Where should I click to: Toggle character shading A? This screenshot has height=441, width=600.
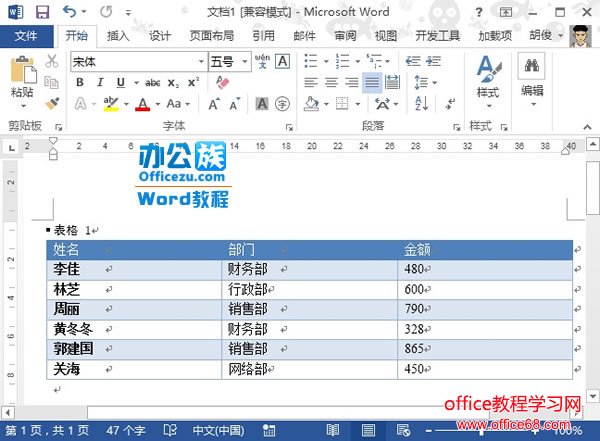pyautogui.click(x=262, y=104)
